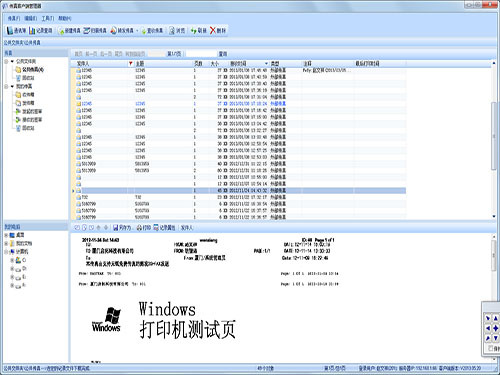Image resolution: width=500 pixels, height=375 pixels.
Task: Select the outbox folder under My Fax
Action: 25,103
